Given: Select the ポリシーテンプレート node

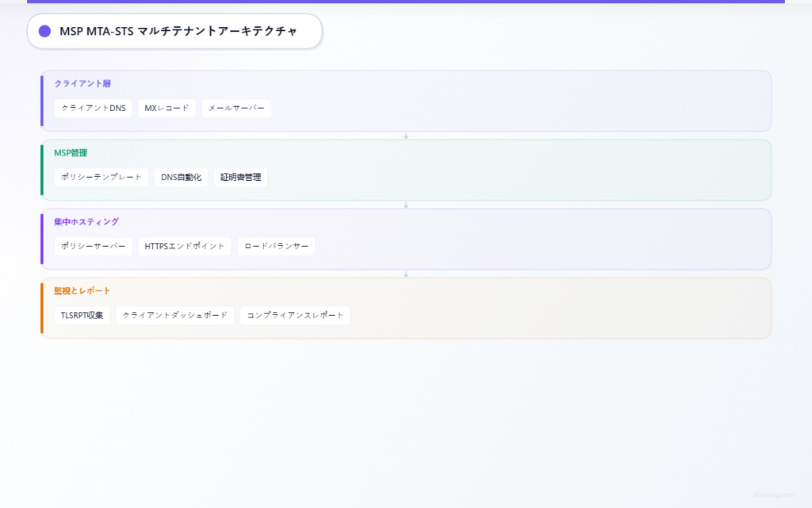Looking at the screenshot, I should [x=101, y=177].
